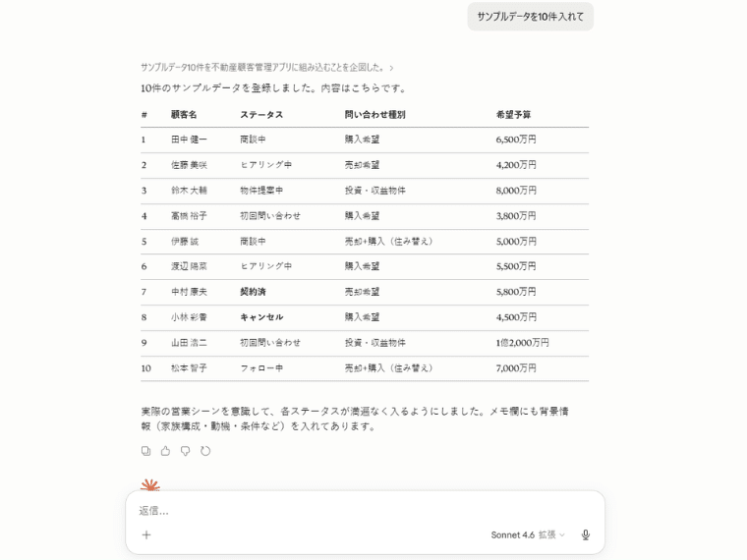Click the 問い合わせ種別 column header
747x560 pixels.
click(x=374, y=115)
